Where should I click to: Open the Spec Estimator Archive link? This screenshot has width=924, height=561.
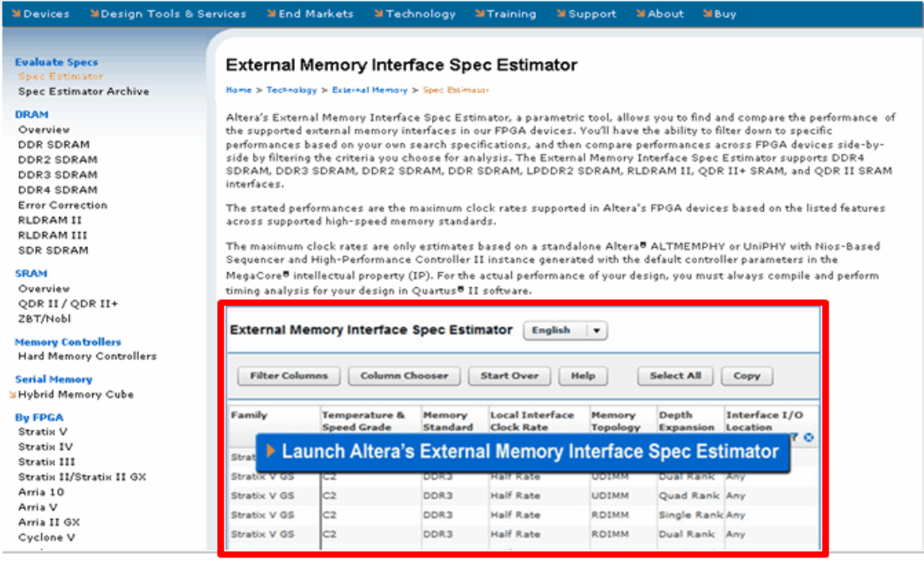pos(84,91)
